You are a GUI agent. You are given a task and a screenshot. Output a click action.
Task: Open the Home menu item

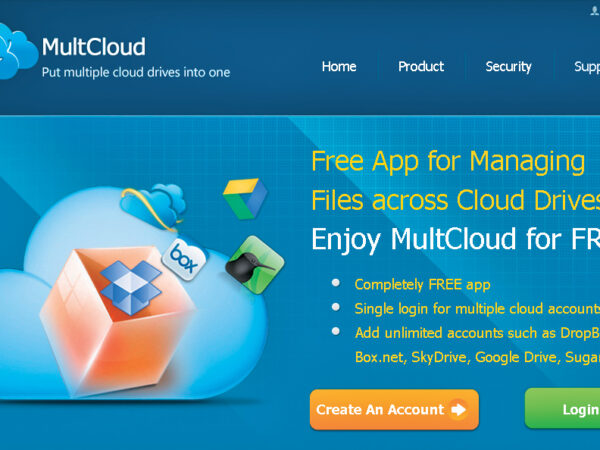tap(339, 67)
